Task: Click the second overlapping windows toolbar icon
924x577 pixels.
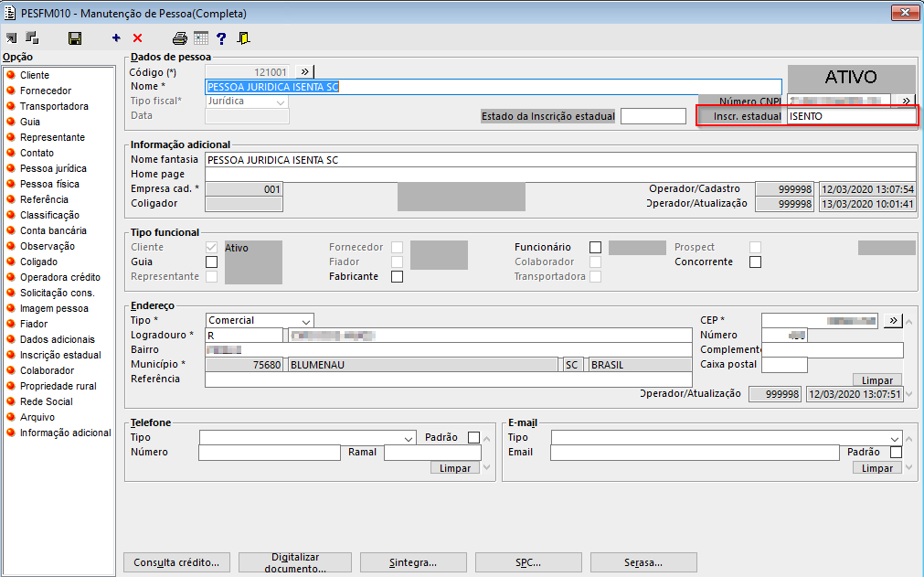Action: point(32,38)
